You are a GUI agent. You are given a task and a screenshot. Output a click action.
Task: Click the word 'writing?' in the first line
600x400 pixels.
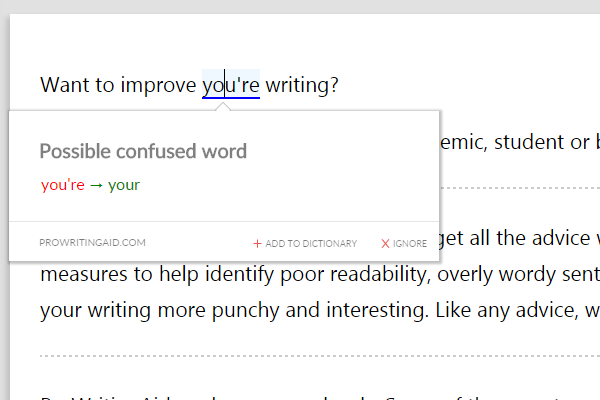click(x=302, y=85)
